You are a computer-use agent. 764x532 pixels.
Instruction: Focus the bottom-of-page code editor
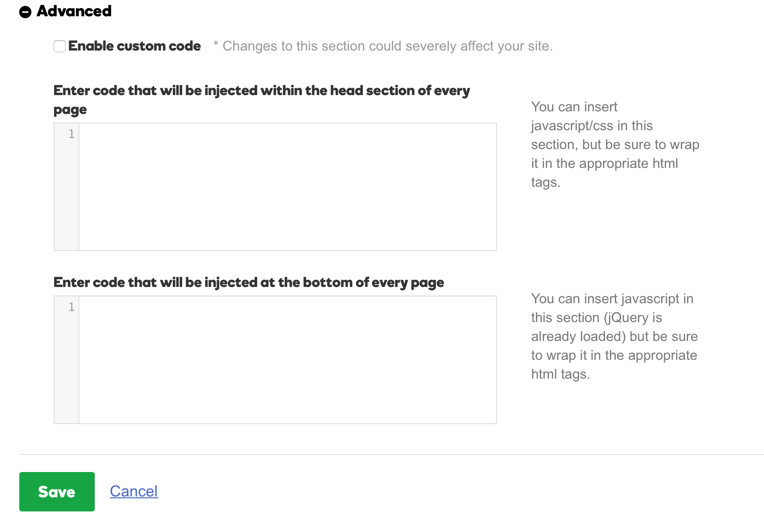point(288,360)
